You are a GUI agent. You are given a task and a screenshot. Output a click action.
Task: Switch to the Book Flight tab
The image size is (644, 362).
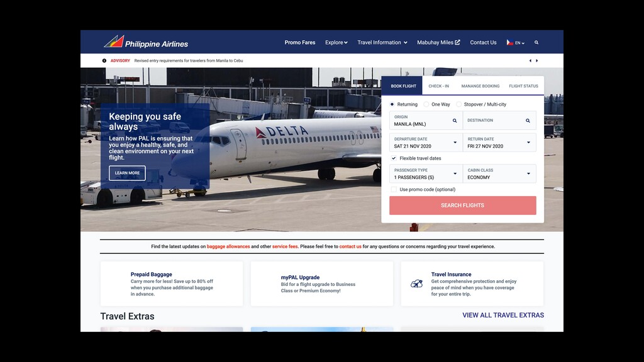pos(403,85)
